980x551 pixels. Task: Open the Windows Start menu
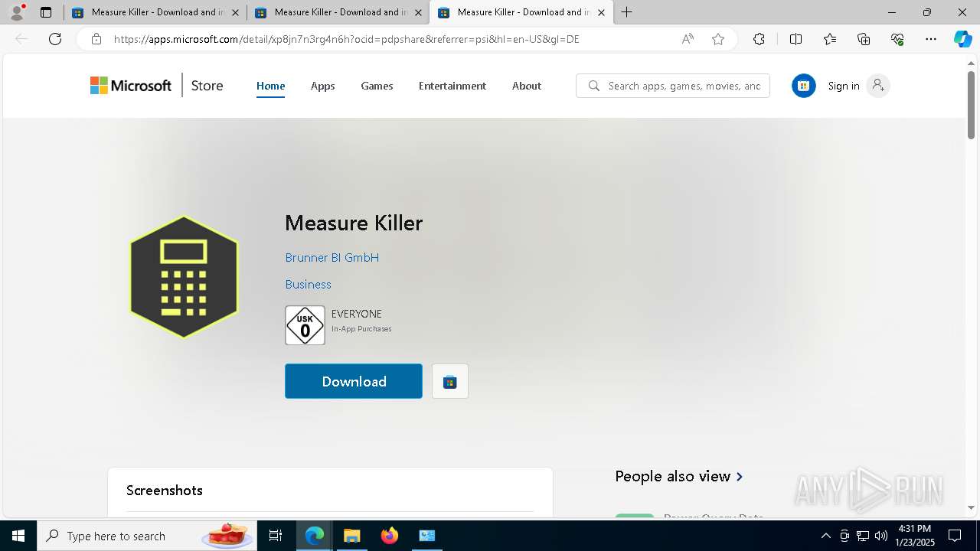[x=18, y=536]
